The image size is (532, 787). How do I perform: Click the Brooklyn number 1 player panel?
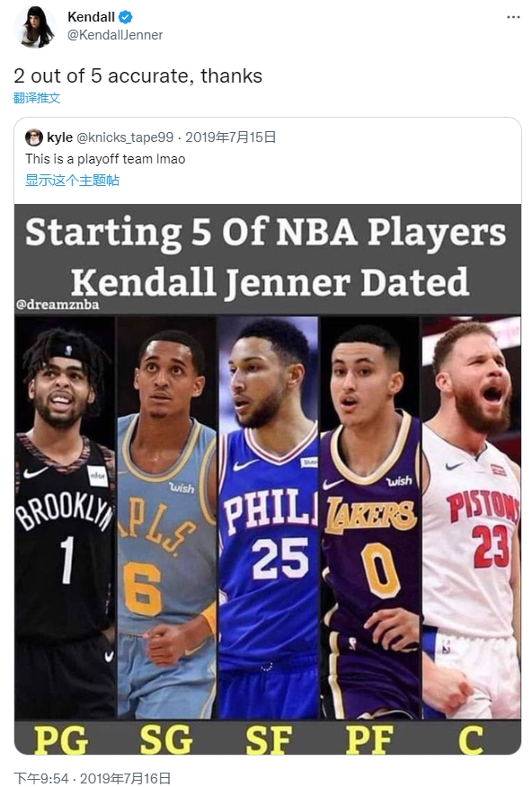(x=65, y=517)
